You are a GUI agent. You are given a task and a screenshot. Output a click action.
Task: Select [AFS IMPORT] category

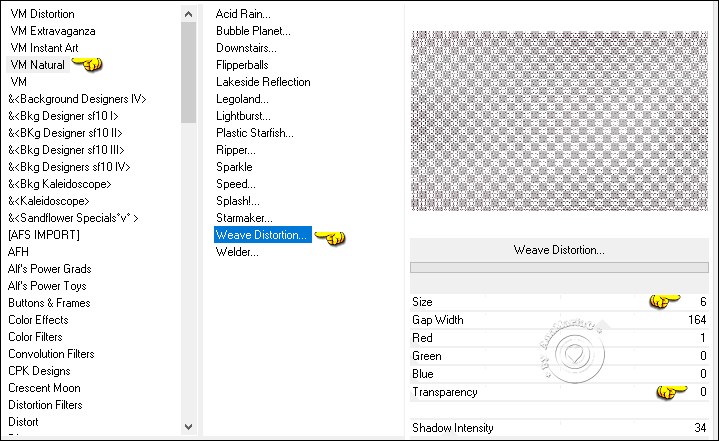(x=44, y=235)
